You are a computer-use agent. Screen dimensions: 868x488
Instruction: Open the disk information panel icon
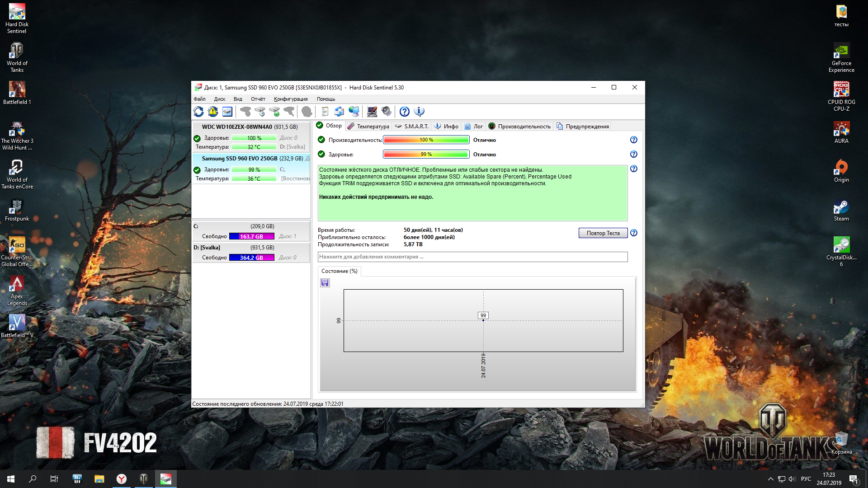227,112
